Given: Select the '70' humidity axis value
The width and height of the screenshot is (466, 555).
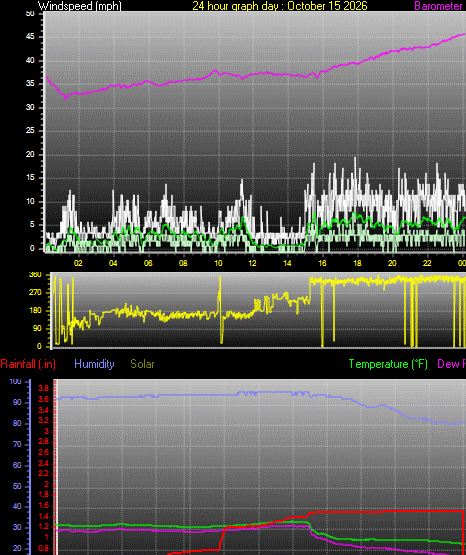Looking at the screenshot, I should (x=17, y=444).
